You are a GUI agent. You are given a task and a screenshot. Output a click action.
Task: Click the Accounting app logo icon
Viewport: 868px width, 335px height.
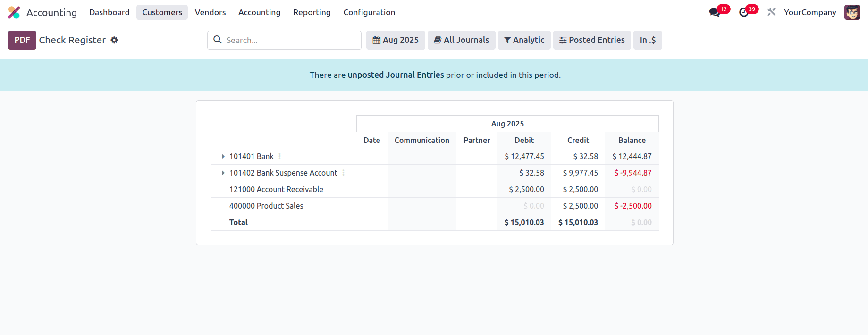click(x=14, y=12)
